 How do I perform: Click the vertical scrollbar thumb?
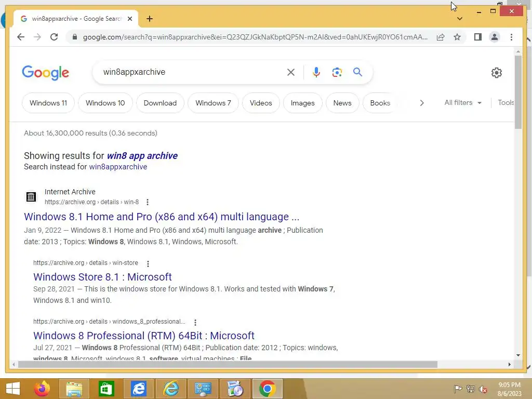518,91
